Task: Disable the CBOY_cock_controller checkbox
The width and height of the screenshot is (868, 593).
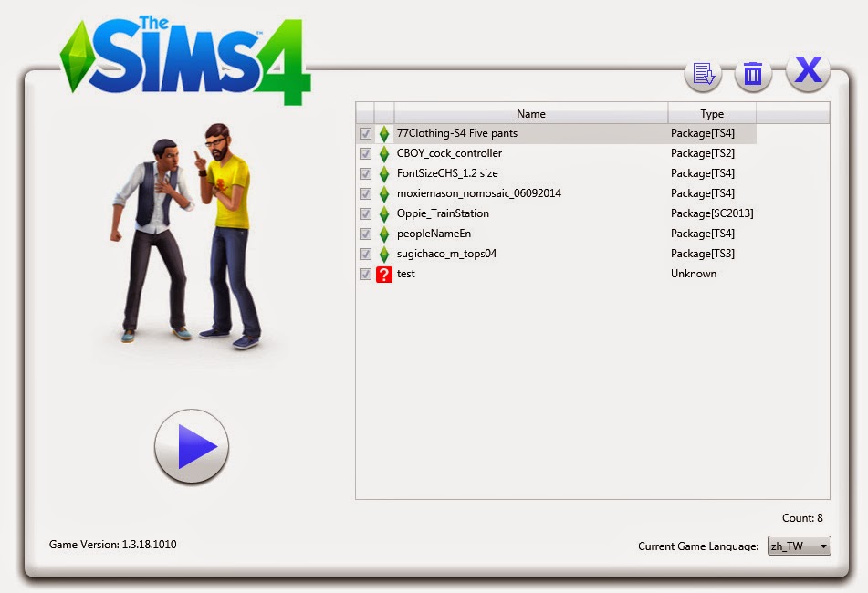Action: pos(366,153)
